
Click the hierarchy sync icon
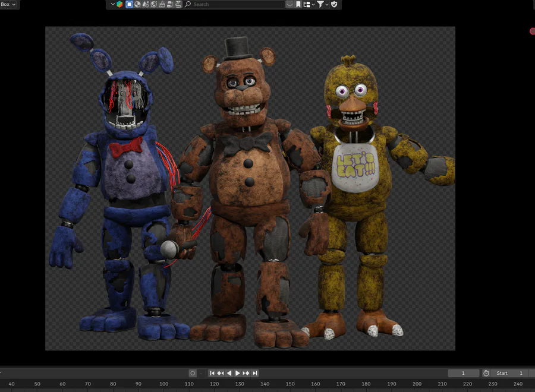click(x=306, y=4)
